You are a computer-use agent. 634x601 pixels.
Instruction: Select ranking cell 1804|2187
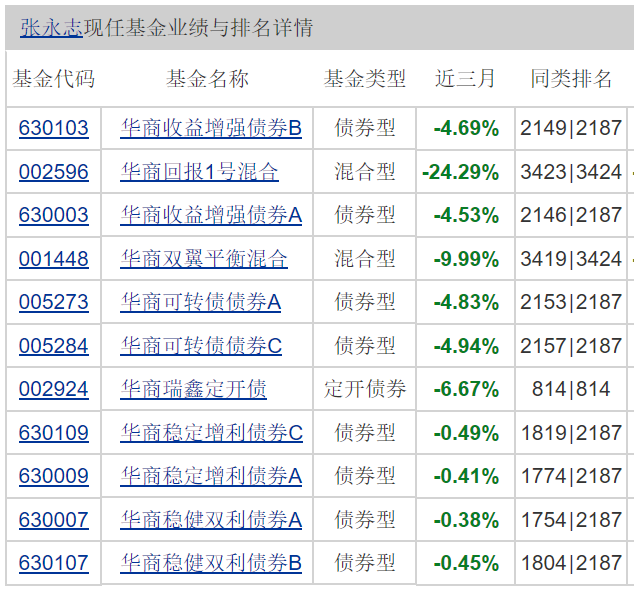(571, 563)
